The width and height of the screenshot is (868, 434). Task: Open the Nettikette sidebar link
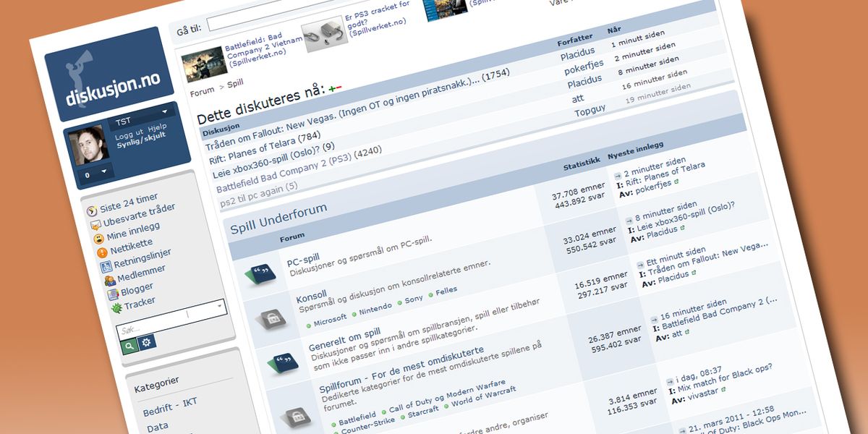pos(132,246)
